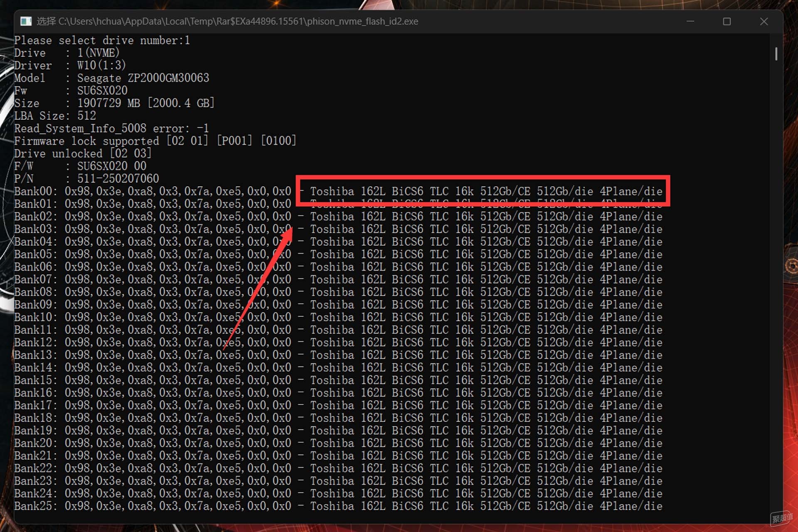Click the console window icon in title bar
Viewport: 798px width, 532px height.
coord(26,21)
